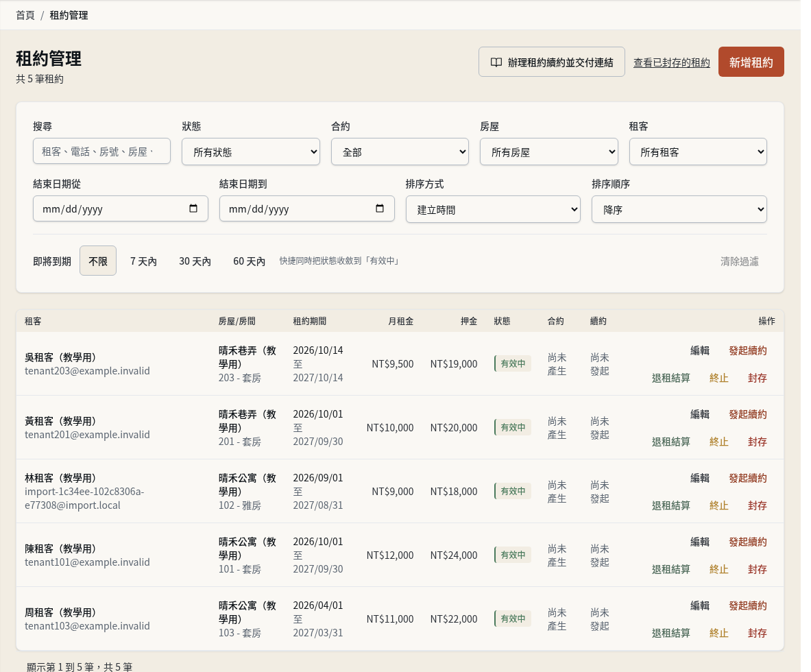Open the lease renewal guide book icon

tap(496, 62)
